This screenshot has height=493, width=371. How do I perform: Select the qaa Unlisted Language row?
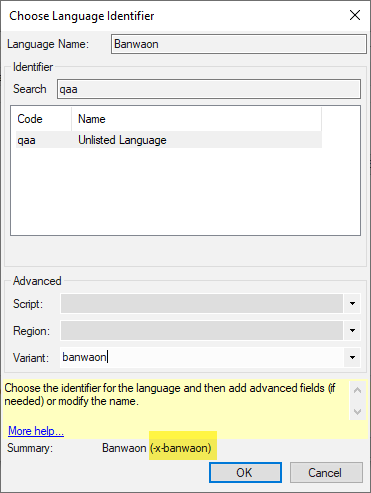click(169, 140)
